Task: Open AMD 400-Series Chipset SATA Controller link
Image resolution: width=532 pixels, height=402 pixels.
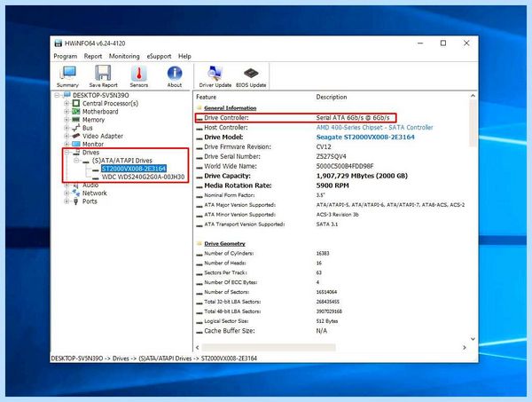Action: click(x=374, y=127)
